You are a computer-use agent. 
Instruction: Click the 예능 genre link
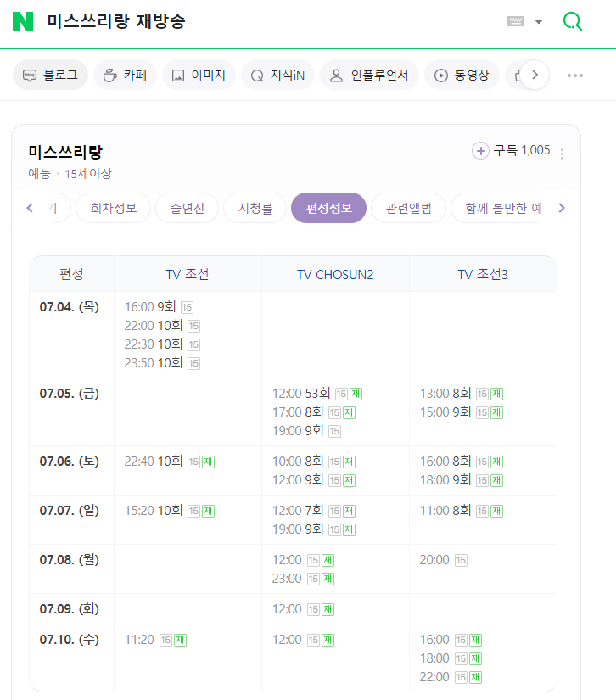pos(39,174)
